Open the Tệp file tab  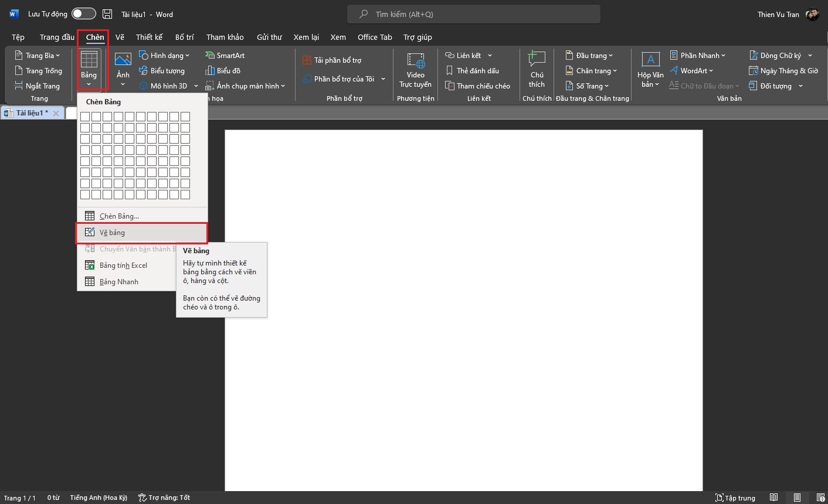pyautogui.click(x=18, y=37)
